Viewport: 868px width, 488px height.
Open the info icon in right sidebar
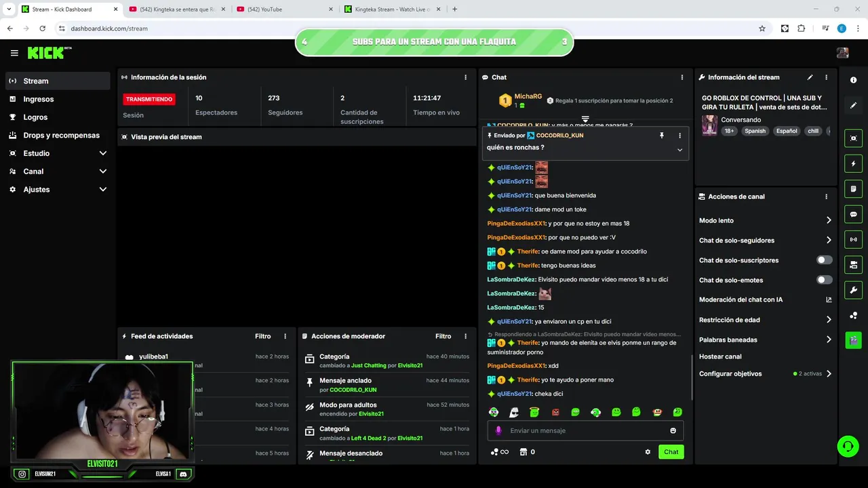click(x=853, y=80)
